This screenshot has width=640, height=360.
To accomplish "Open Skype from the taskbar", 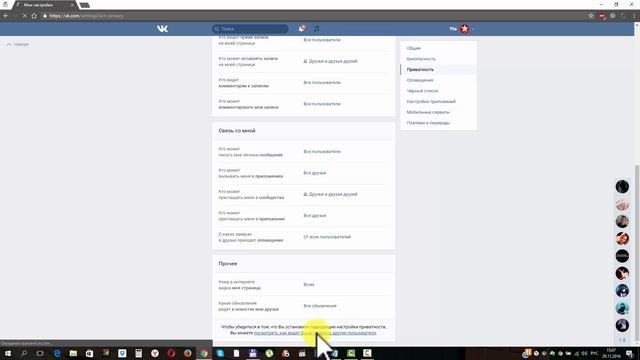I will (220, 353).
